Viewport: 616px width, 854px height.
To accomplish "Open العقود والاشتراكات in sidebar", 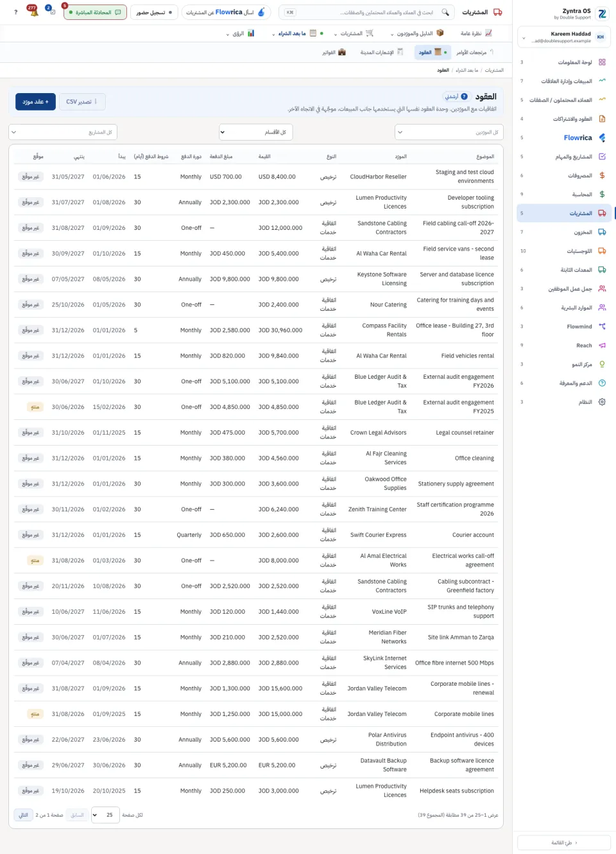I will click(564, 119).
